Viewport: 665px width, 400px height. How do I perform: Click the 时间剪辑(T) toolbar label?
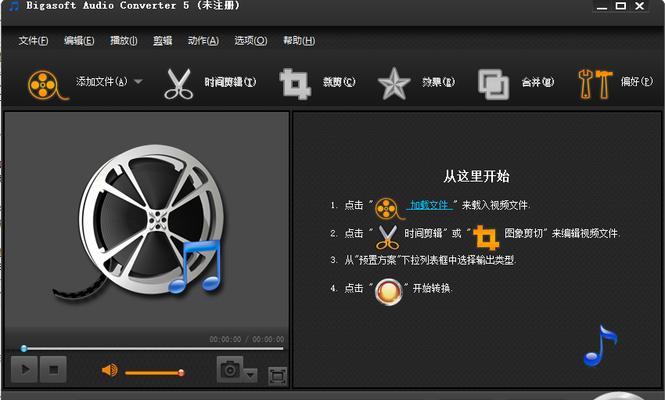click(230, 82)
